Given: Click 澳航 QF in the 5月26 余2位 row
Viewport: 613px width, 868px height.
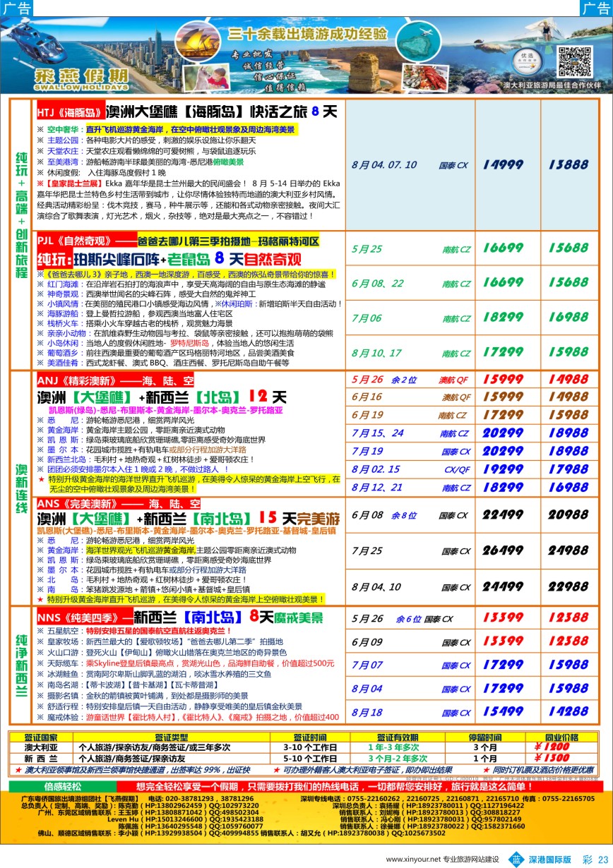Looking at the screenshot, I should [453, 380].
